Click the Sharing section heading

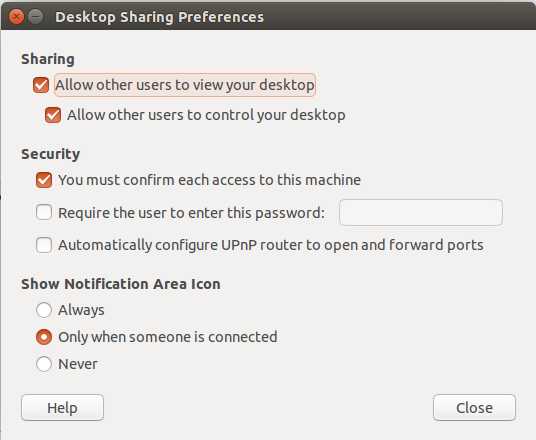click(48, 59)
